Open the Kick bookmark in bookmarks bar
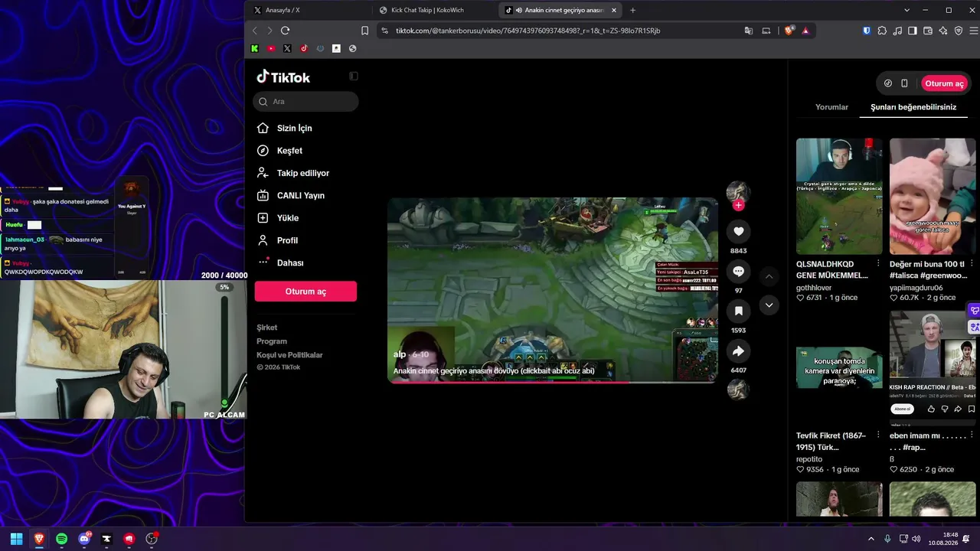Viewport: 980px width, 551px height. click(255, 48)
